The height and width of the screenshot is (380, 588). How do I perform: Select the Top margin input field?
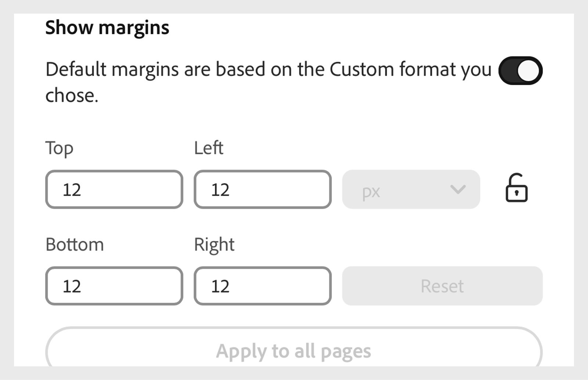[x=114, y=189]
